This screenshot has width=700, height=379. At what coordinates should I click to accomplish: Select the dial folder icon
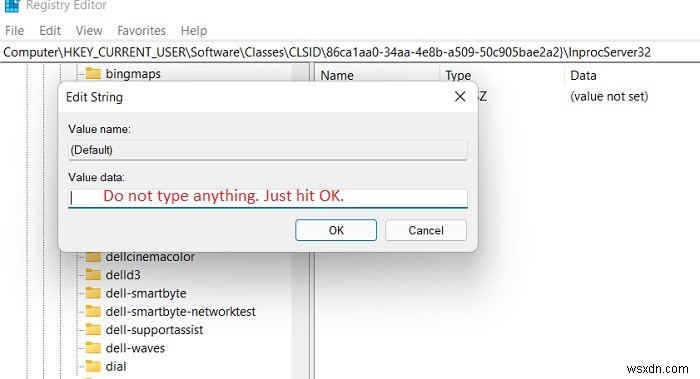(93, 366)
